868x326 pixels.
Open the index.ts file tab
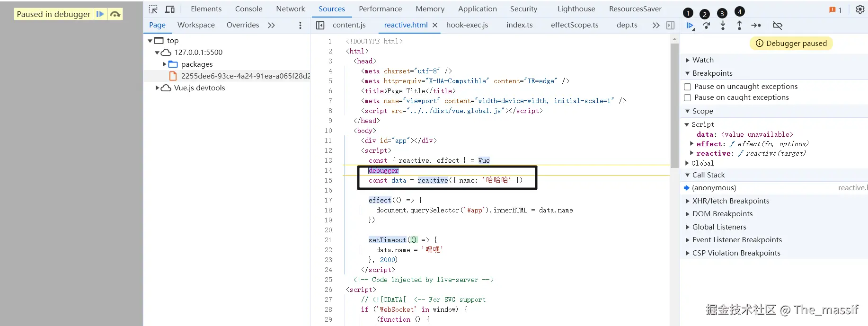[x=520, y=25]
